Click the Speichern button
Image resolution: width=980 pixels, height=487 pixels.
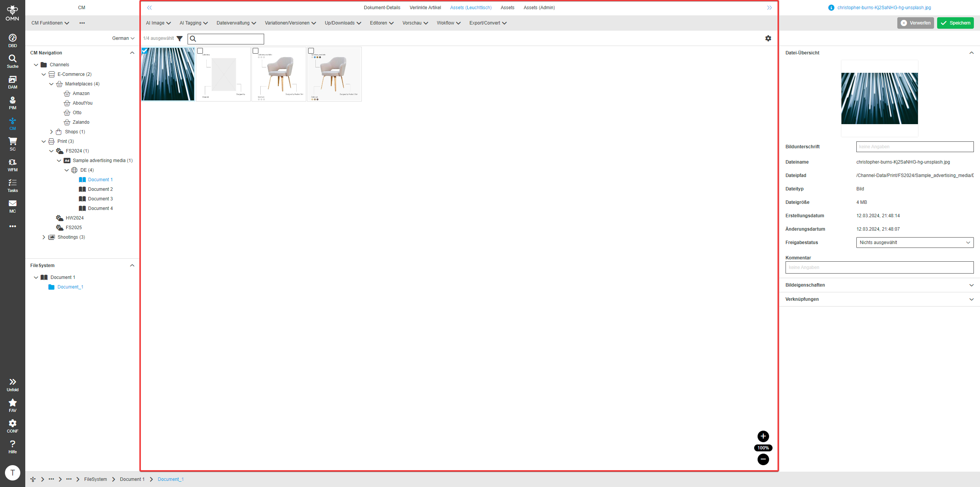pyautogui.click(x=955, y=23)
